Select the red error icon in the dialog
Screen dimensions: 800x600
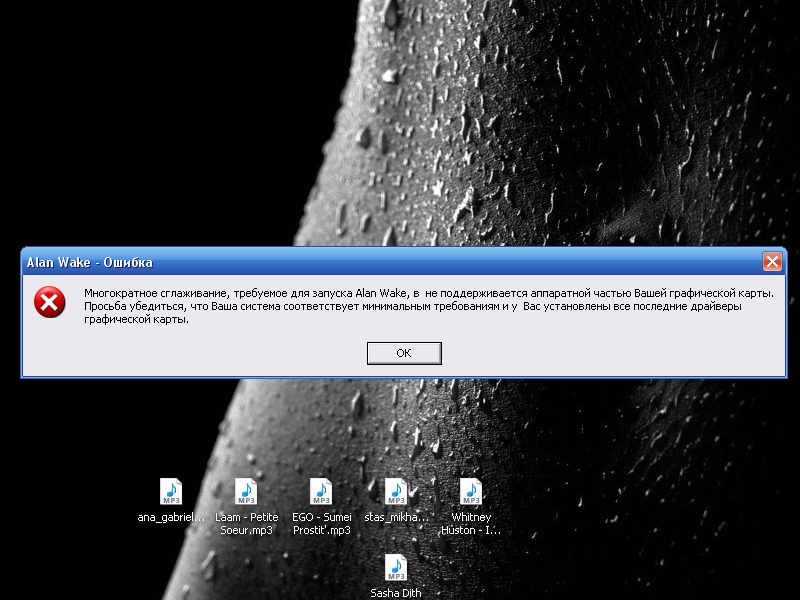(49, 302)
